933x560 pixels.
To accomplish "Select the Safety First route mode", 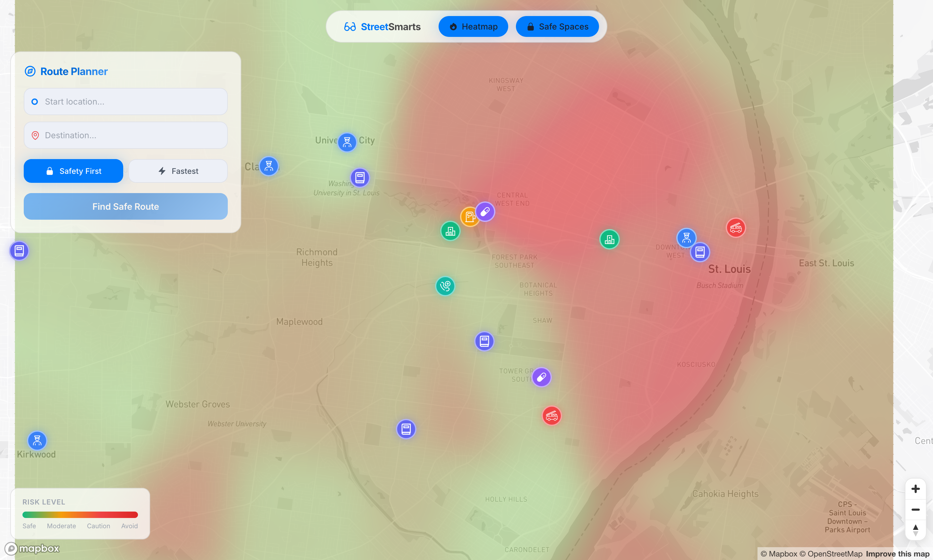I will click(73, 171).
